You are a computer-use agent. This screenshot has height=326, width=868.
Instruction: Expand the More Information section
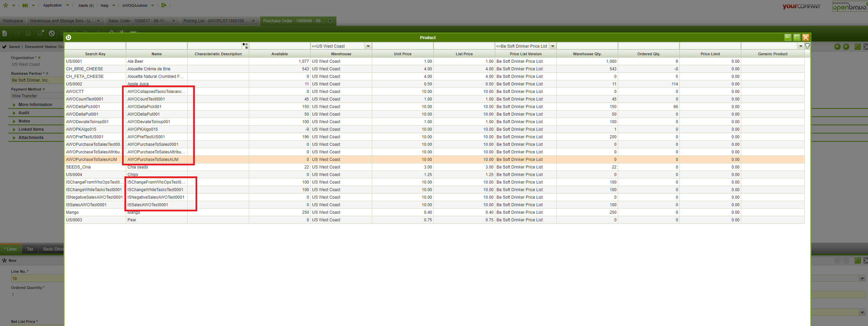35,105
